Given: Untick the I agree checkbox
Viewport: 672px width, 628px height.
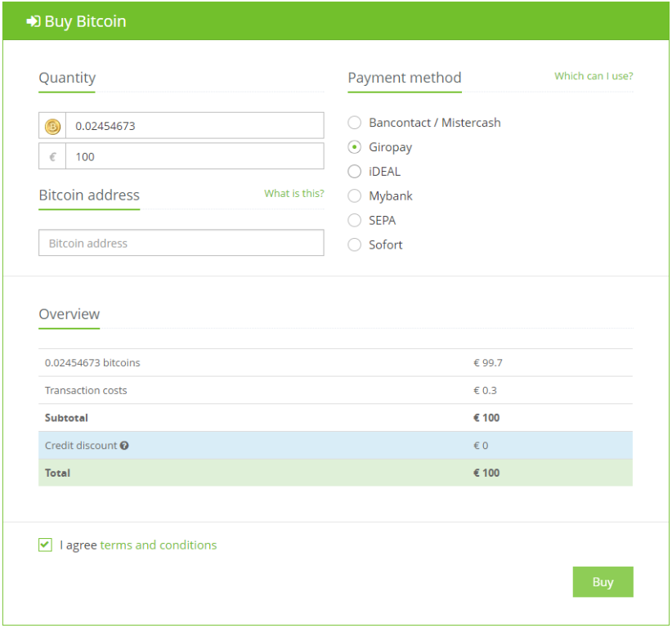Looking at the screenshot, I should click(x=45, y=545).
